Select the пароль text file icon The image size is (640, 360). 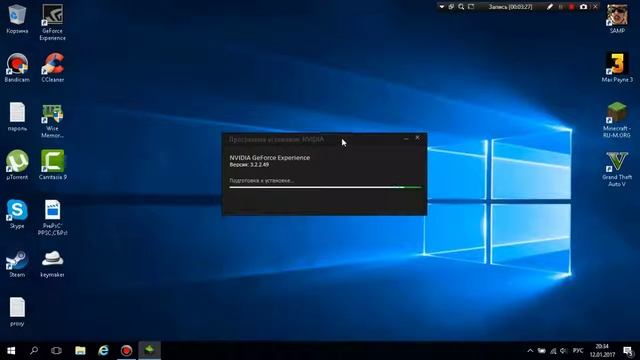click(x=17, y=117)
